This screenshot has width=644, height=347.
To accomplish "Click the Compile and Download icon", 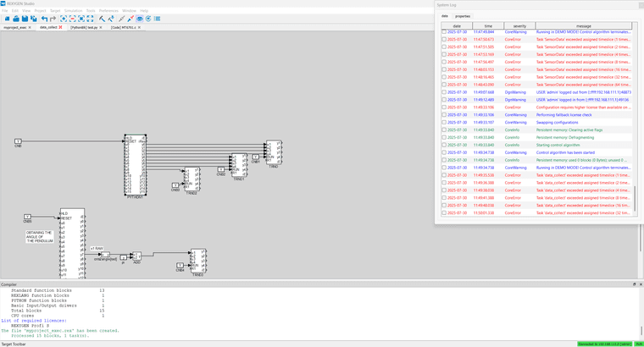I will 111,19.
